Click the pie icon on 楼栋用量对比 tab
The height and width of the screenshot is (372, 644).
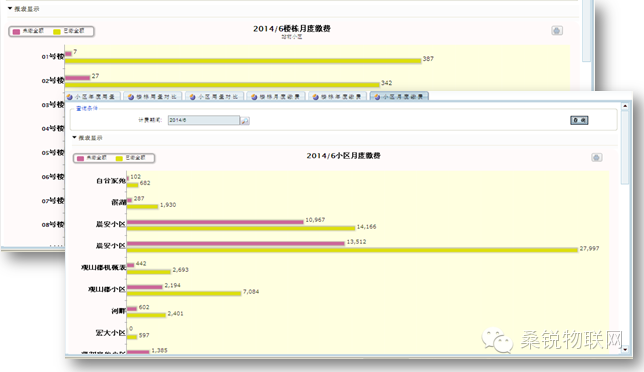pos(131,97)
